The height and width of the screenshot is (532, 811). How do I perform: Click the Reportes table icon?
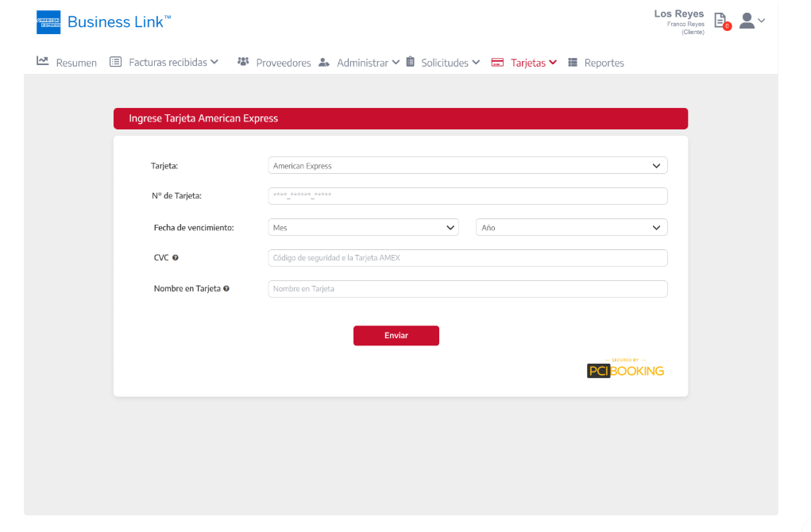tap(573, 63)
